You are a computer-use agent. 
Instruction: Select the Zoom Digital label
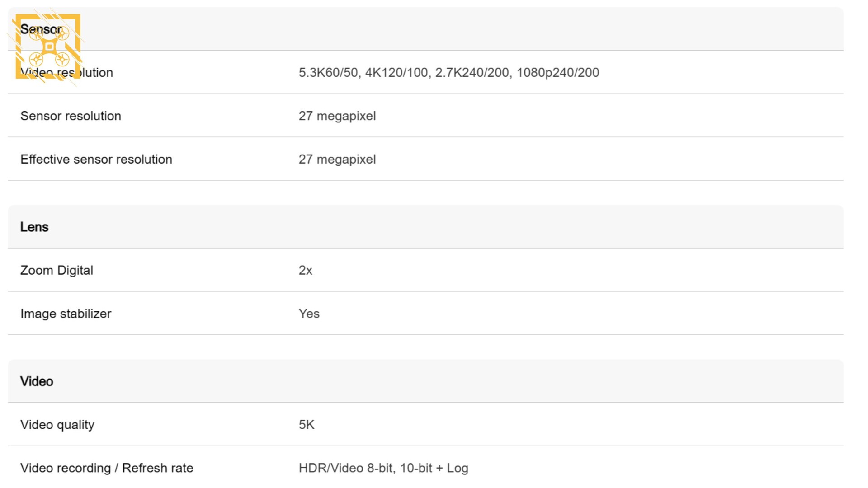pos(57,270)
